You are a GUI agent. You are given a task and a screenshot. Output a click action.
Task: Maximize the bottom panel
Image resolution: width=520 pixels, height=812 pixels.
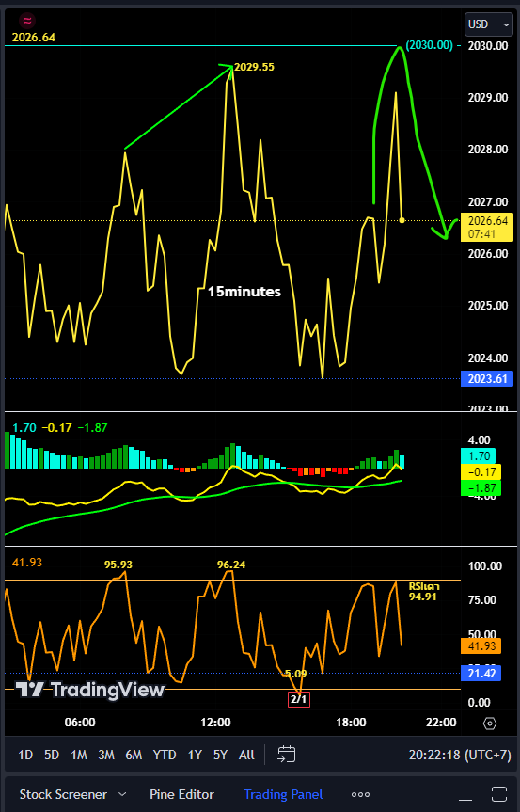coord(498,794)
